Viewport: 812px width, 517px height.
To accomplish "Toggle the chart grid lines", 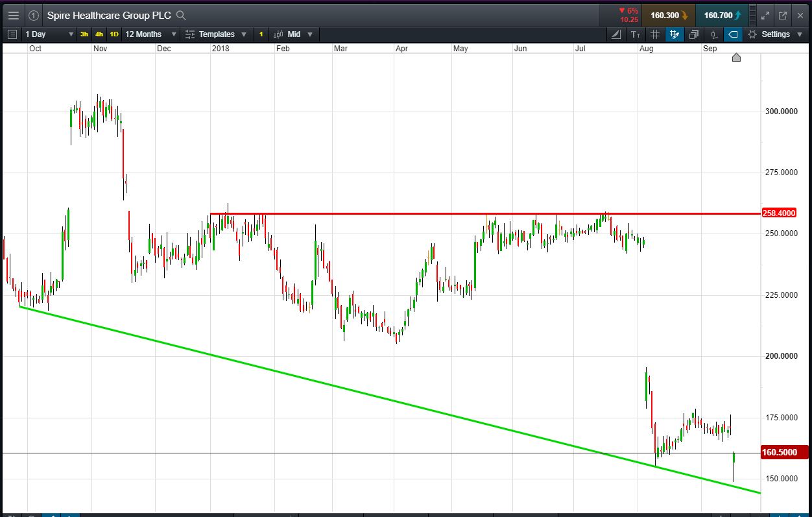I will tap(655, 34).
